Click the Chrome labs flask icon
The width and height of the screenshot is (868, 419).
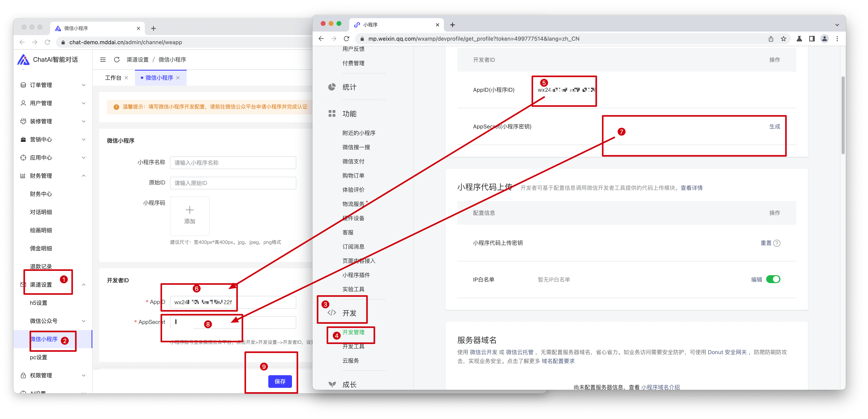click(x=799, y=39)
